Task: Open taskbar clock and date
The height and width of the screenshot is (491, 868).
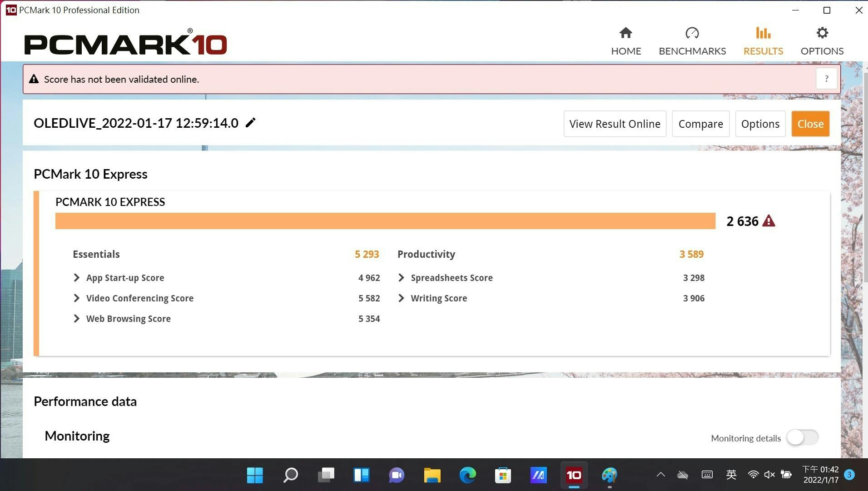Action: [821, 475]
